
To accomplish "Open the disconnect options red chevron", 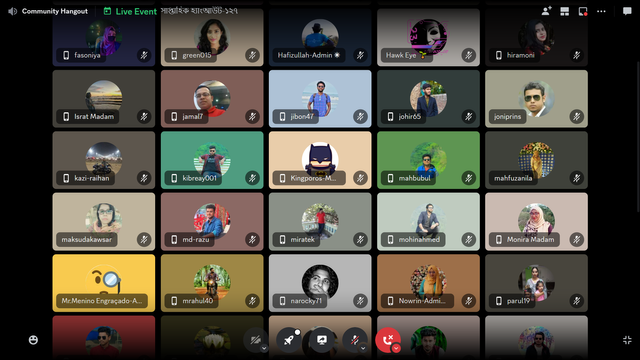I will 396,348.
